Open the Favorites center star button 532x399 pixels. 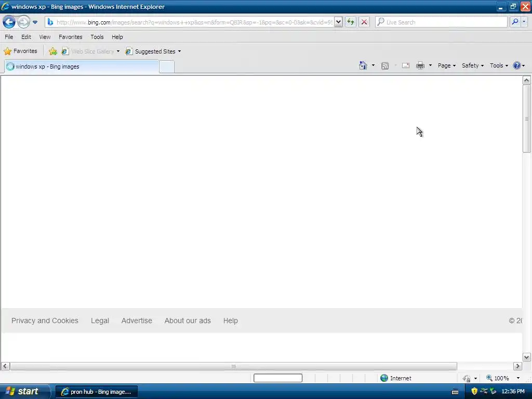(x=20, y=51)
